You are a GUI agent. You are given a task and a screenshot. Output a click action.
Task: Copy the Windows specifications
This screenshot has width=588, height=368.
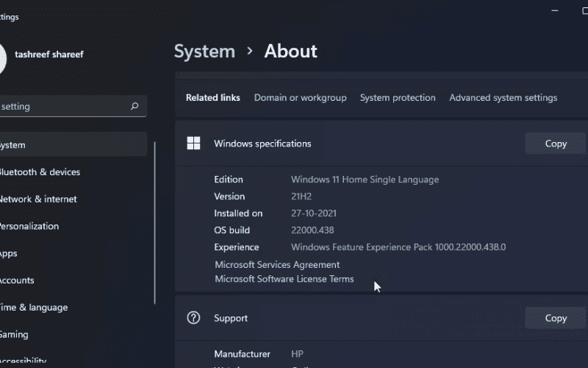click(x=556, y=144)
